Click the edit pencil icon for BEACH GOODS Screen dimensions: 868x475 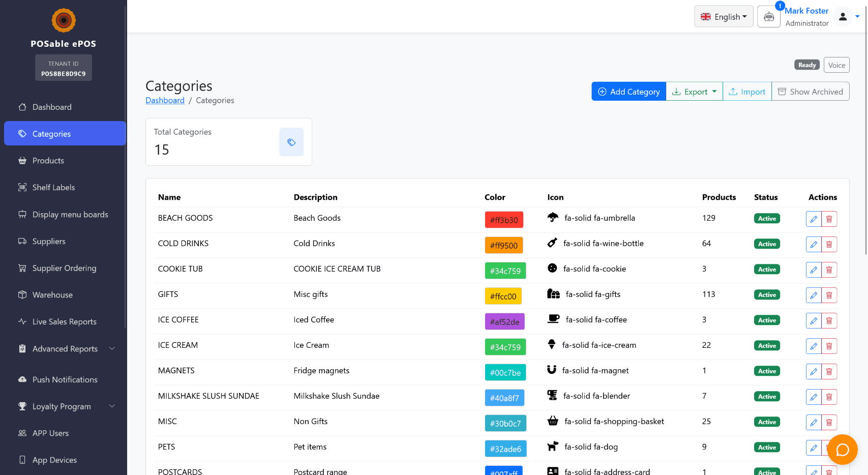coord(813,219)
